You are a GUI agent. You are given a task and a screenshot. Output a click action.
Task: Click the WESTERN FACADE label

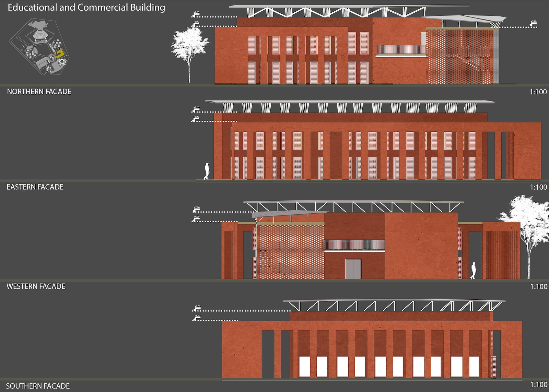click(x=36, y=286)
